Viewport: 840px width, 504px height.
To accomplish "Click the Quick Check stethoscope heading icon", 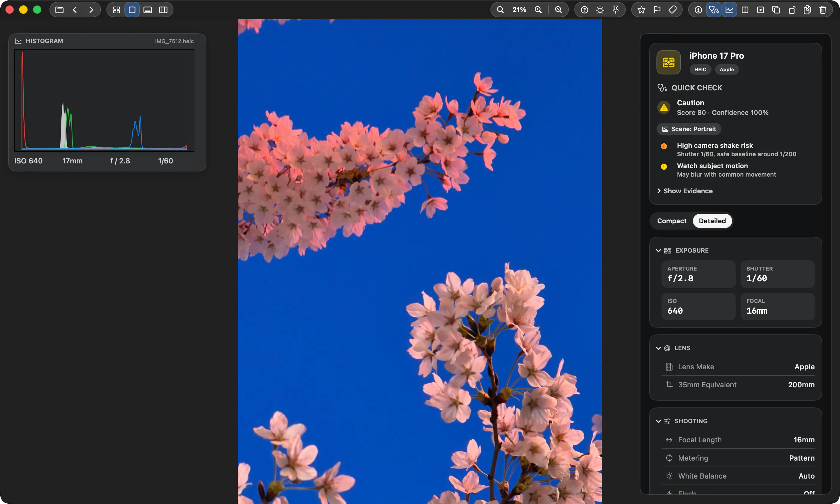I will (x=662, y=88).
